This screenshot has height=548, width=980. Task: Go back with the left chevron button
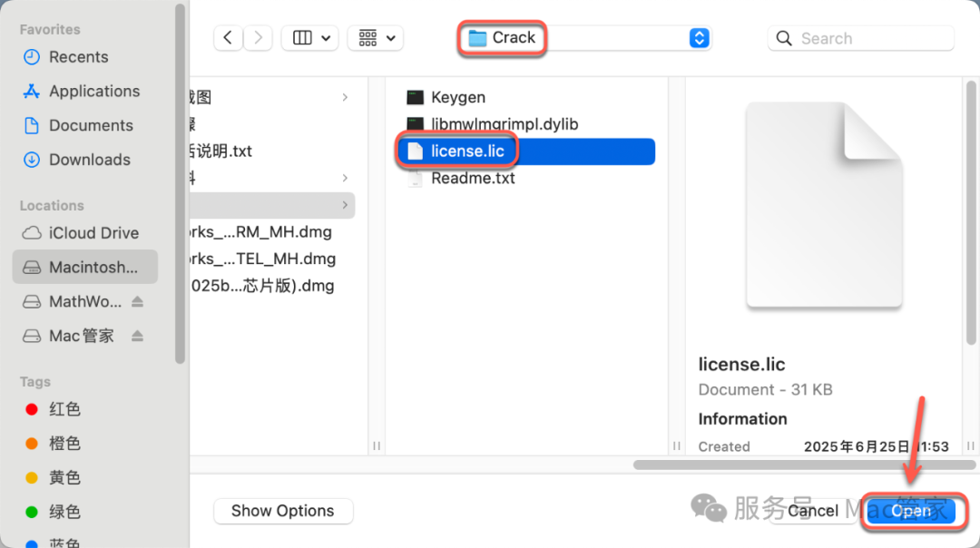pyautogui.click(x=228, y=38)
